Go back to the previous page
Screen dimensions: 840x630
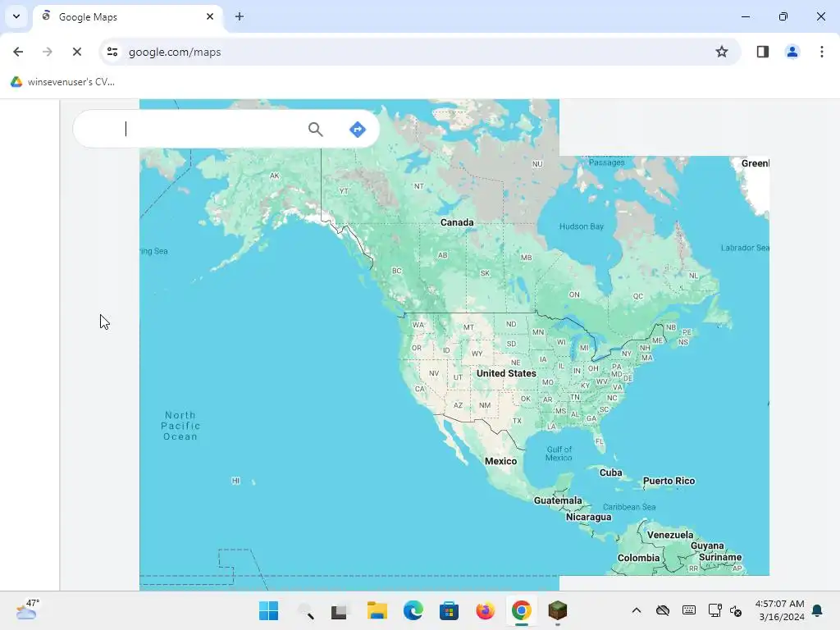[18, 52]
